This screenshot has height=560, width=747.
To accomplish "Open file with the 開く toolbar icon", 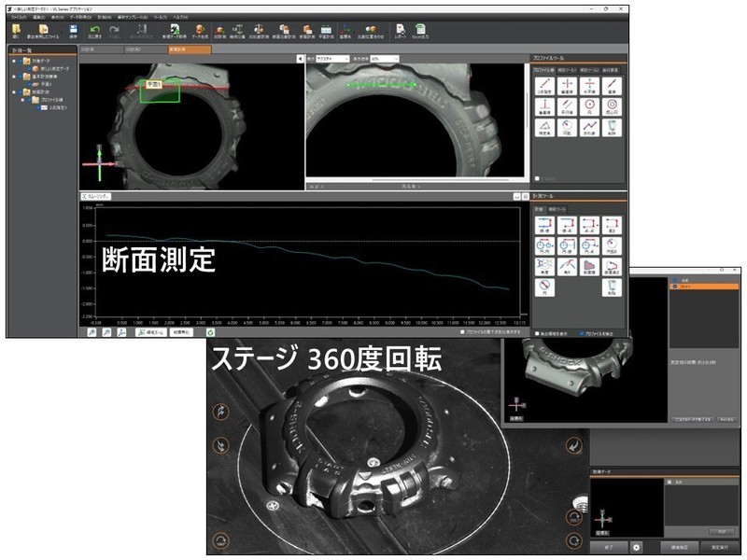I will click(16, 32).
